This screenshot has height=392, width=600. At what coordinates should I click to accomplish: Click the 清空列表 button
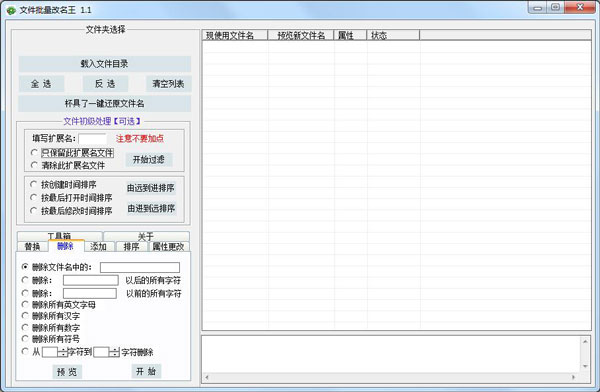click(168, 84)
